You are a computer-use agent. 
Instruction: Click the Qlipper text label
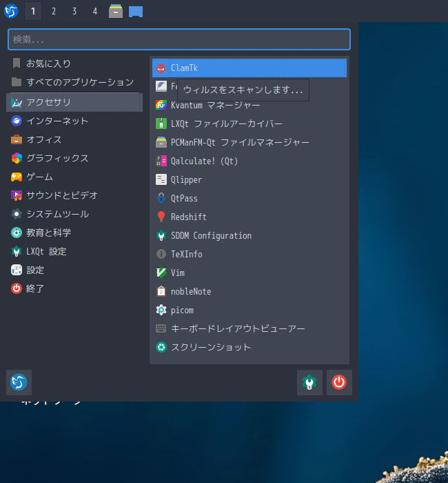(187, 180)
